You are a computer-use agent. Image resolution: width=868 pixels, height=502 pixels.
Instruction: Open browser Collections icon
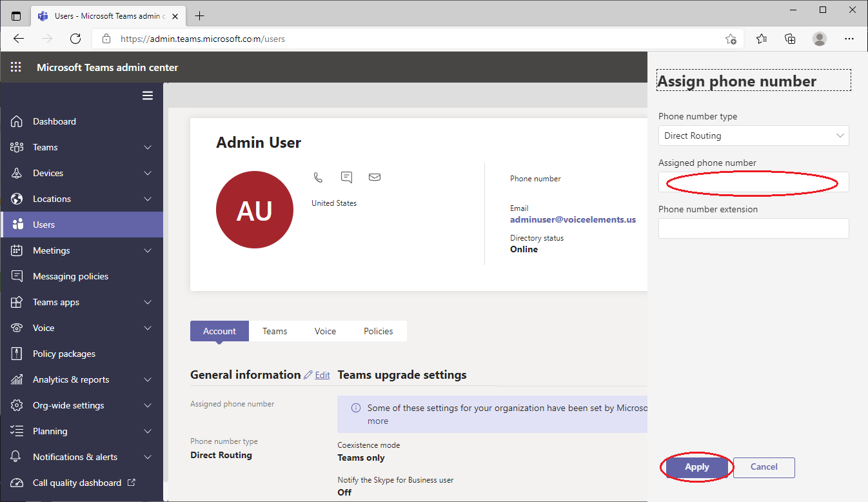791,39
